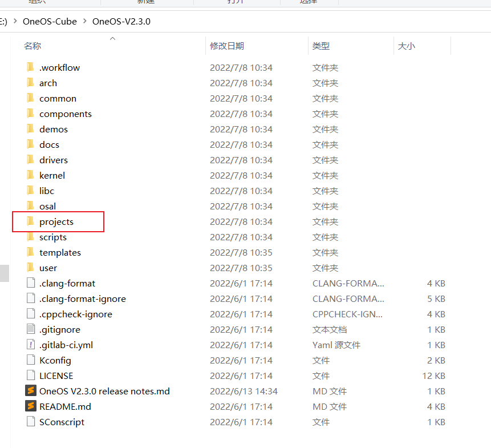Click the 大小 column header
This screenshot has width=491, height=448.
pyautogui.click(x=406, y=46)
